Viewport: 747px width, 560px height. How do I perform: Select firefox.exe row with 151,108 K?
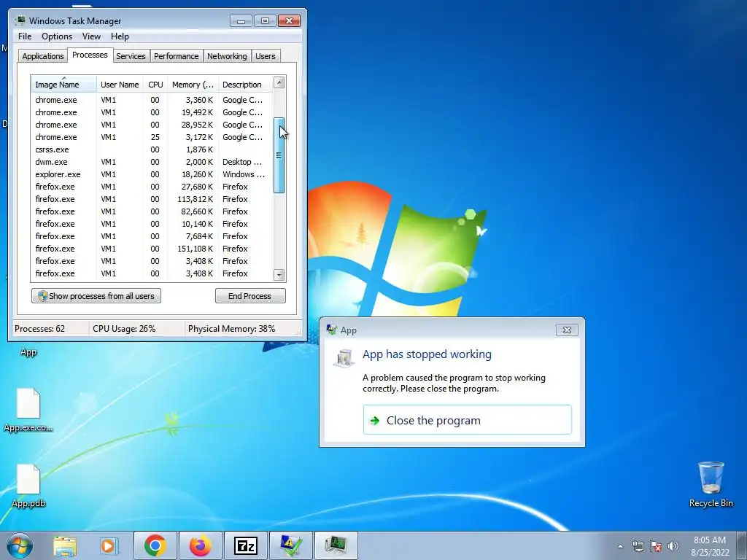click(152, 249)
